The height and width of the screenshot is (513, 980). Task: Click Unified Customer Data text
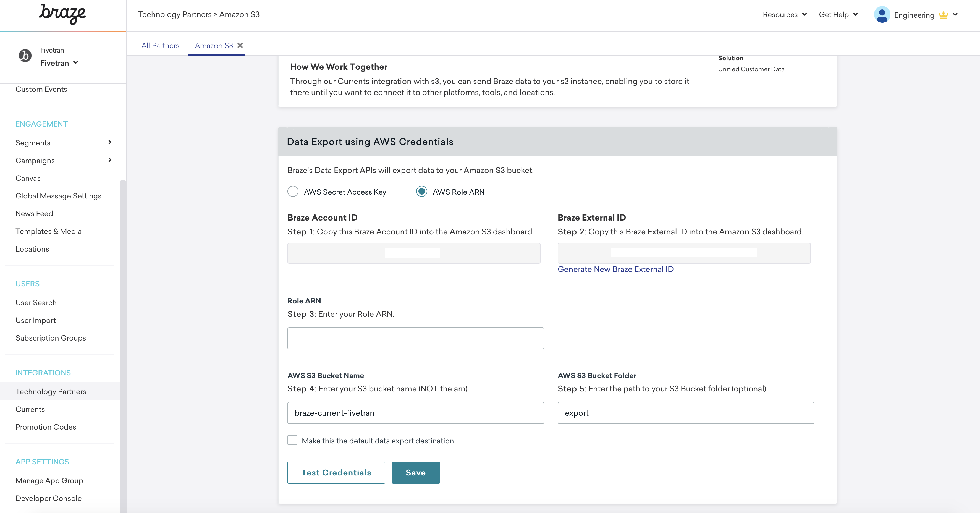(x=751, y=69)
